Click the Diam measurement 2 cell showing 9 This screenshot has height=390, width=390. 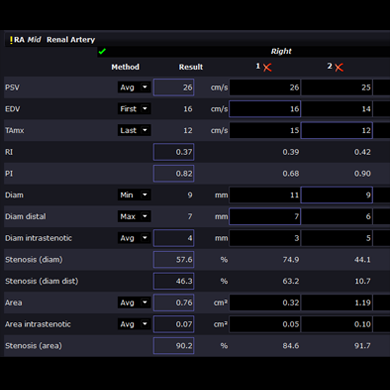(x=337, y=195)
